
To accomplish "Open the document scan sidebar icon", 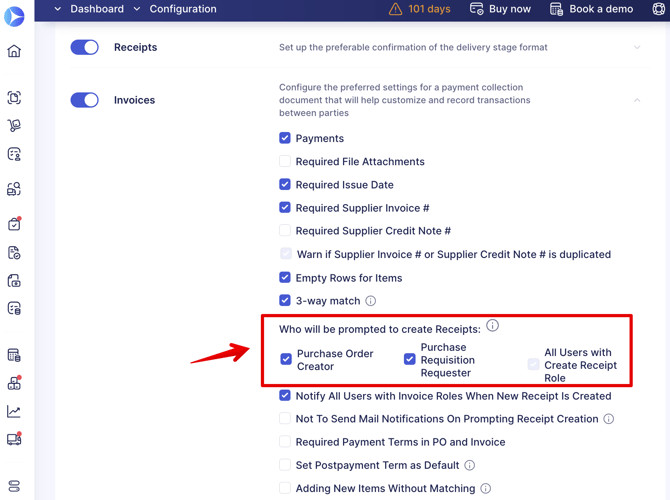I will click(14, 98).
